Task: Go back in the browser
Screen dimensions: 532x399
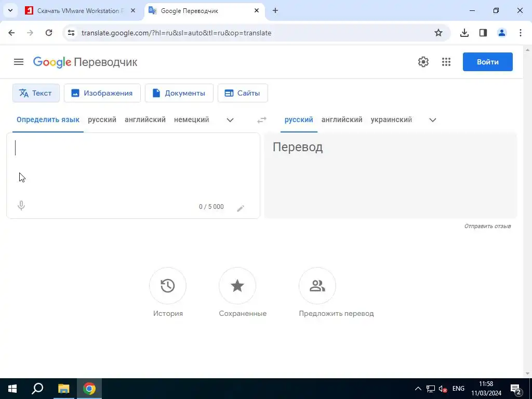Action: pyautogui.click(x=11, y=33)
